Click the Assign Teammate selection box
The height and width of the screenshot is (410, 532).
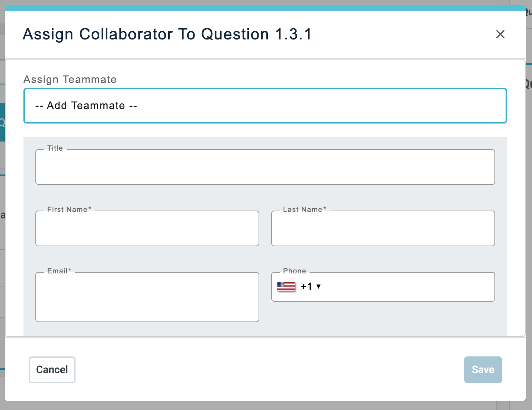click(x=265, y=106)
